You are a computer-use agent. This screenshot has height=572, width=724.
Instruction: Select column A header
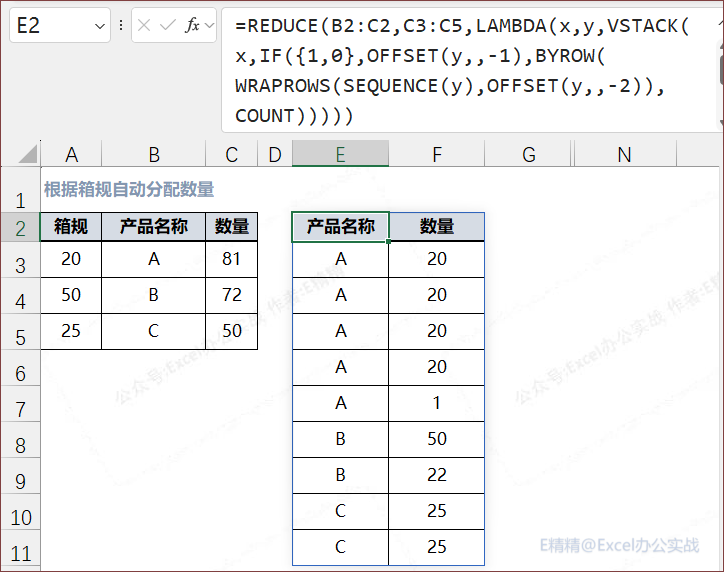(71, 154)
